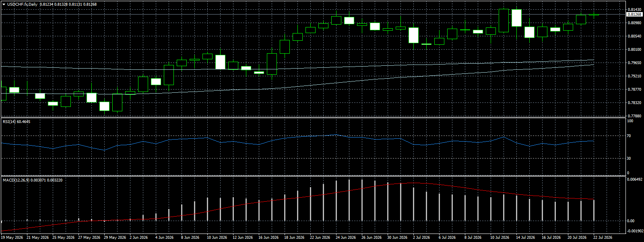Screen dimensions: 644x242
Task: Click the 29 May 2026 date label
Action: point(115,238)
